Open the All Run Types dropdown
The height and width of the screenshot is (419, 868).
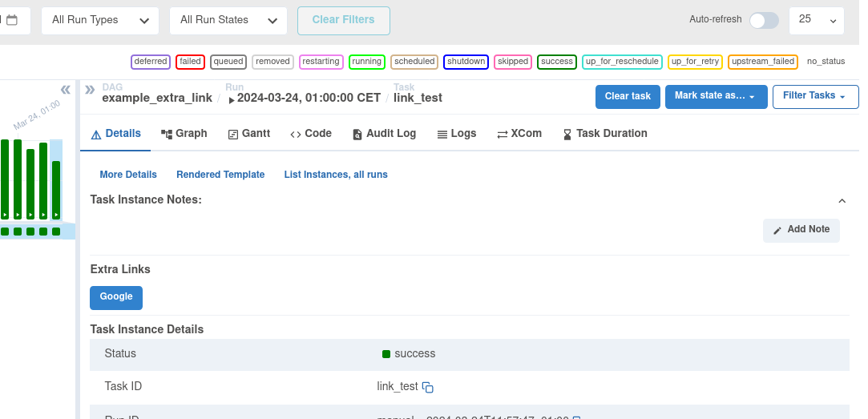(x=99, y=20)
